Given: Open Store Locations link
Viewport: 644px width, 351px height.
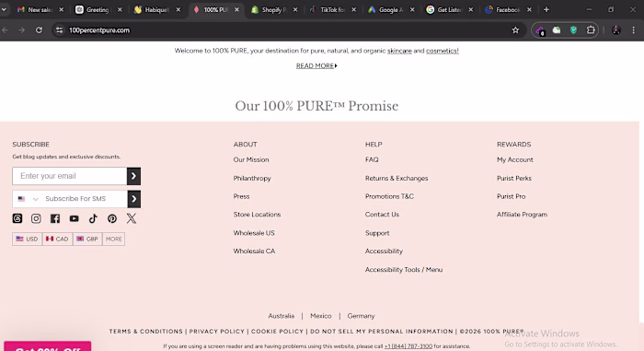Looking at the screenshot, I should [257, 215].
